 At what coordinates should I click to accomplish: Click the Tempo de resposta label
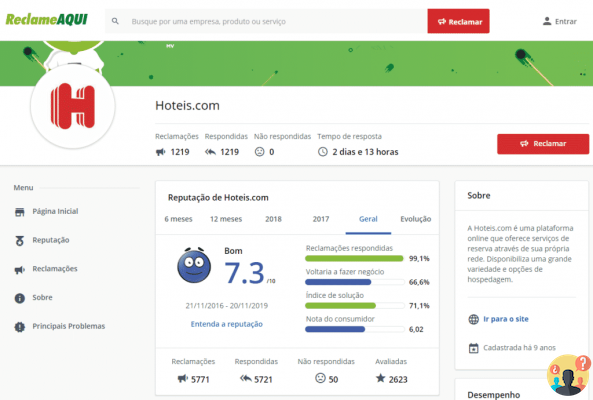[349, 136]
